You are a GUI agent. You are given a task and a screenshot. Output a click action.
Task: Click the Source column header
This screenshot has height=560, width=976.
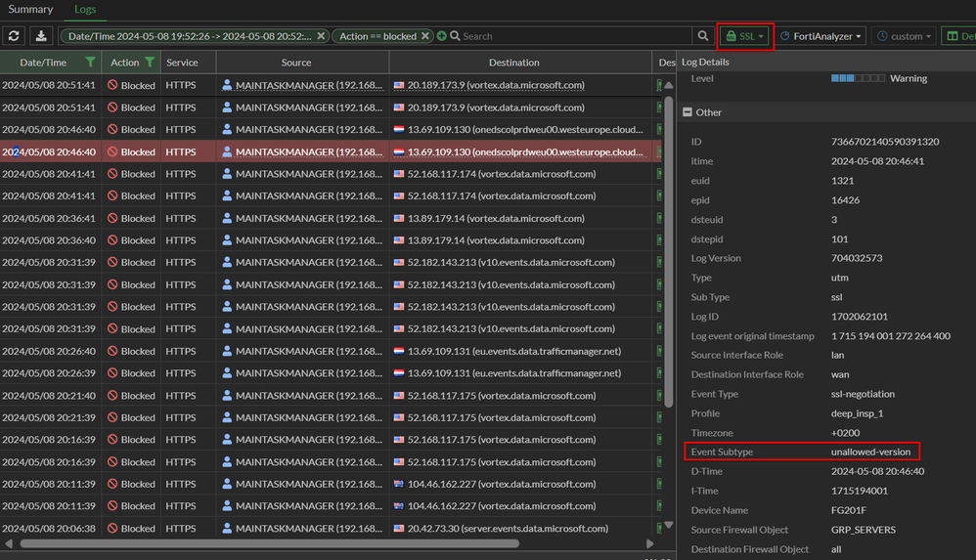point(296,63)
